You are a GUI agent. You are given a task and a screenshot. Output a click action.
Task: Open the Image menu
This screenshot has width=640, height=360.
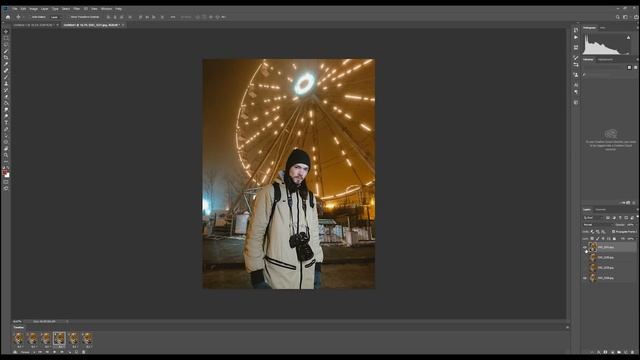[x=33, y=9]
